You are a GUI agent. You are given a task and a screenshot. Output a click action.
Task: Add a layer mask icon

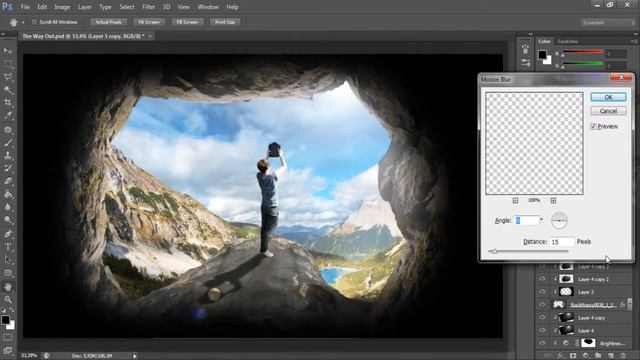(x=573, y=356)
